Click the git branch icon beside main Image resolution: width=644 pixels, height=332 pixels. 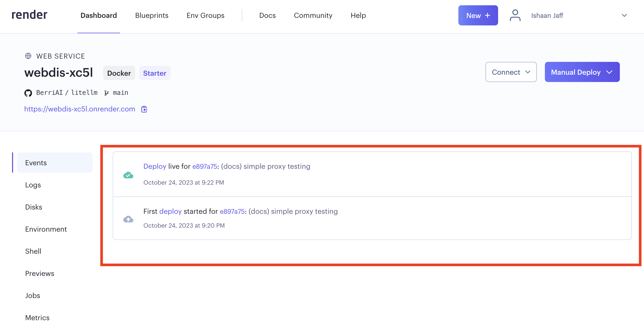click(x=107, y=93)
